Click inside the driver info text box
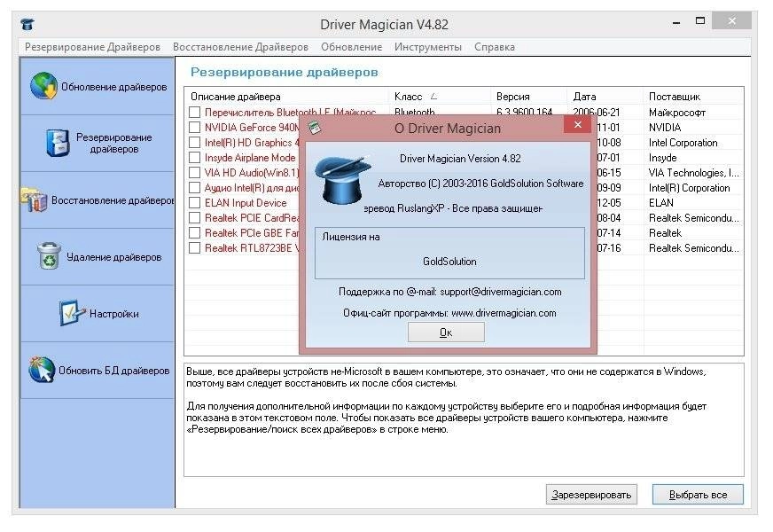This screenshot has height=532, width=773. [464, 420]
